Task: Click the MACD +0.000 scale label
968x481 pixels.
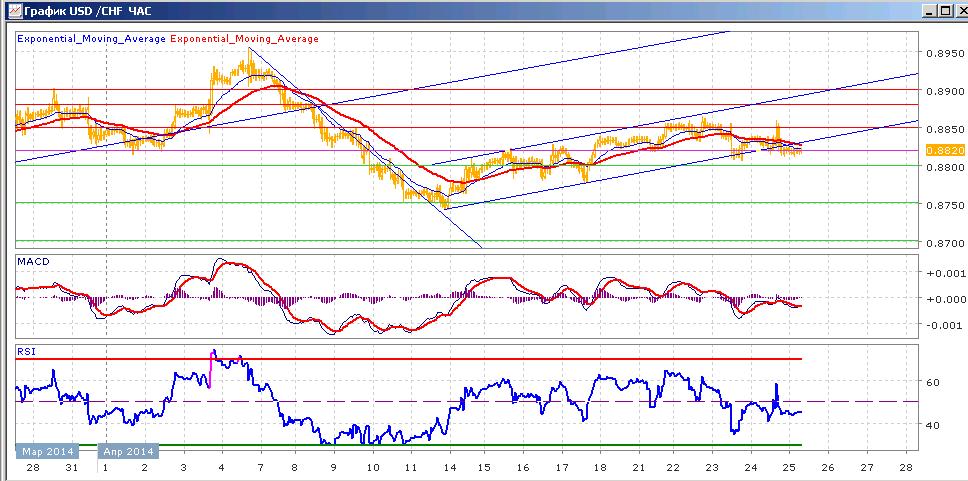Action: [x=947, y=299]
